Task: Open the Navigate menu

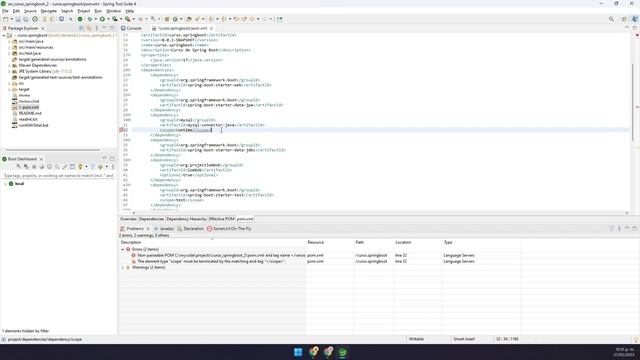Action: (x=49, y=11)
